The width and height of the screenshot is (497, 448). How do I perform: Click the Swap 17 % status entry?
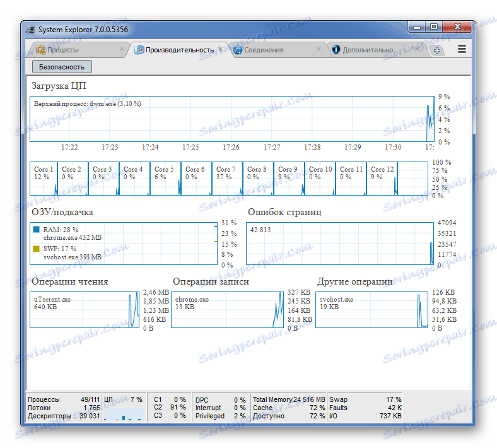365,399
